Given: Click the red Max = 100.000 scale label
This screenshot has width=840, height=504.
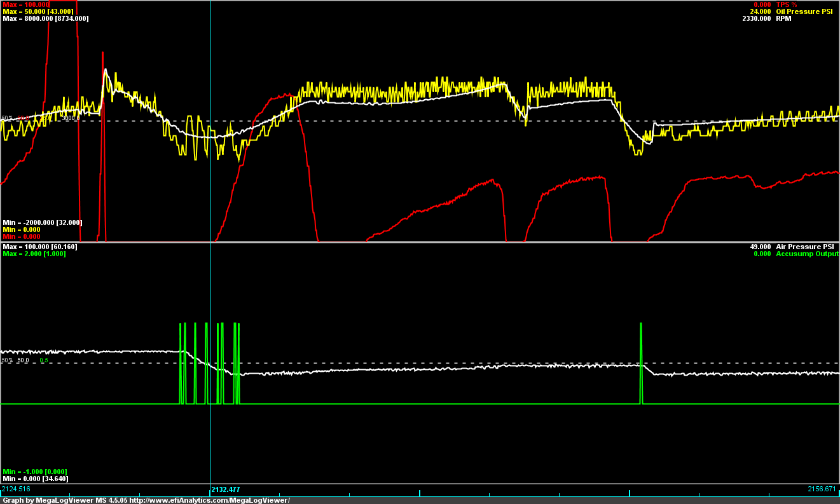Looking at the screenshot, I should point(26,4).
